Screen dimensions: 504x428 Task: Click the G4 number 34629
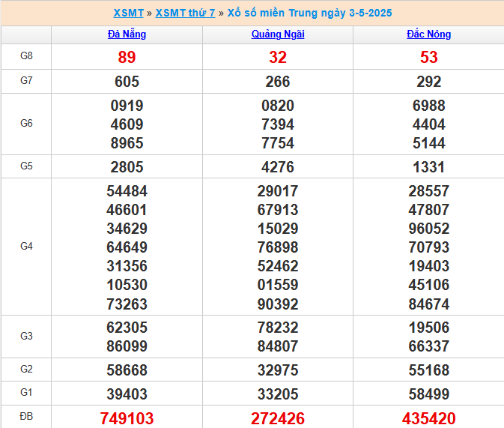(127, 229)
